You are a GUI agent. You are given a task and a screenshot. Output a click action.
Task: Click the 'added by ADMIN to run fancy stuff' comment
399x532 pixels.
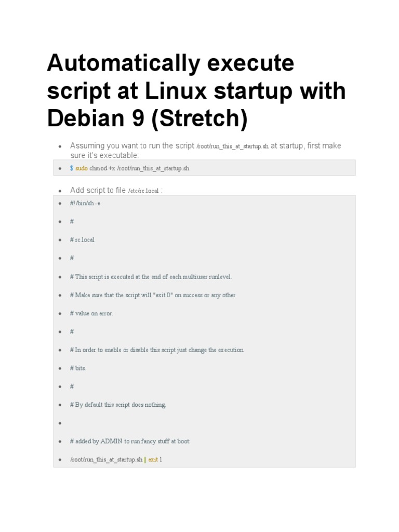tap(130, 442)
